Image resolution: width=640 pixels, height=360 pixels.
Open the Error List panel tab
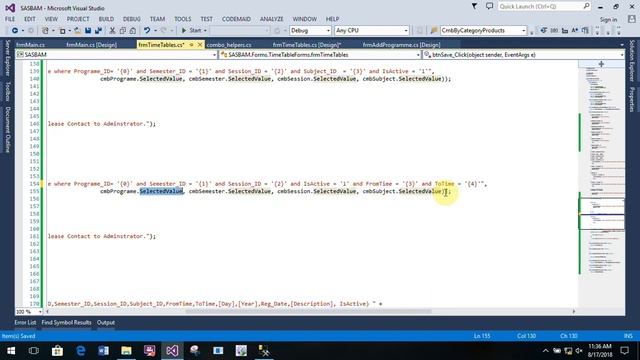[x=25, y=322]
